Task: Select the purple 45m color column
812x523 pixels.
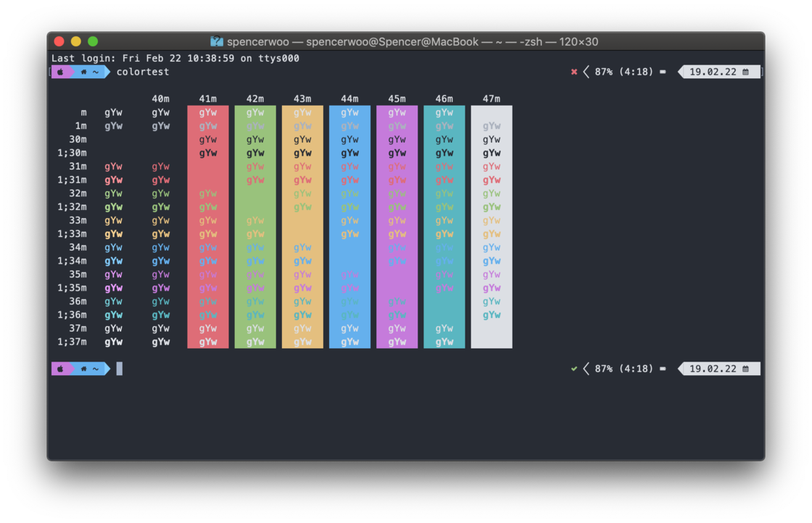Action: pyautogui.click(x=397, y=225)
